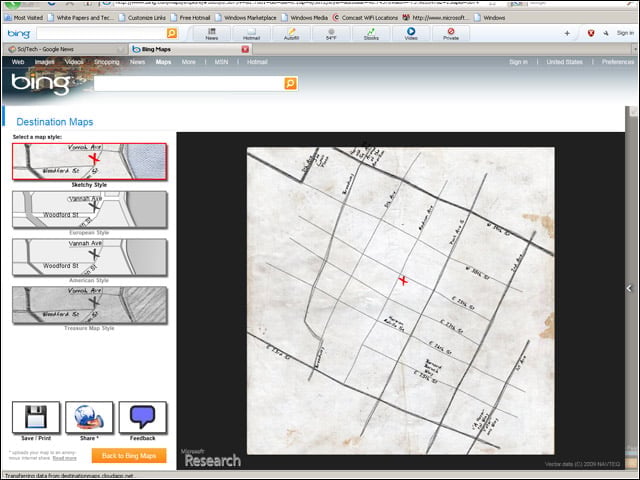Focus the Bing toolbar search field

[101, 33]
